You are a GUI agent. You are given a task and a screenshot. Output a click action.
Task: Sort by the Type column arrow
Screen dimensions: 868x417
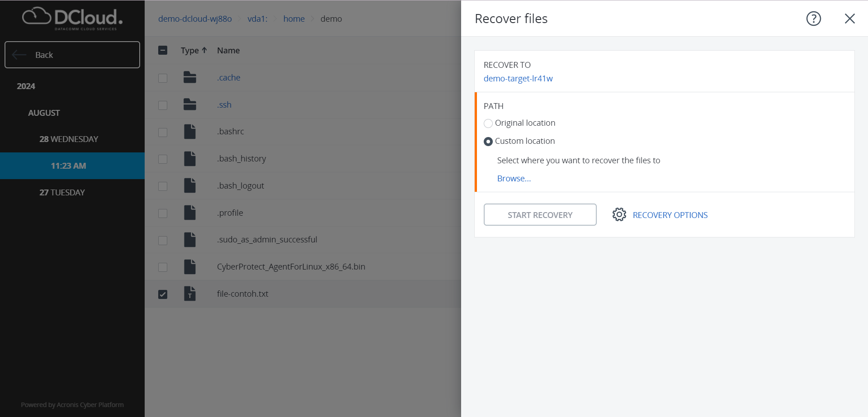tap(204, 50)
